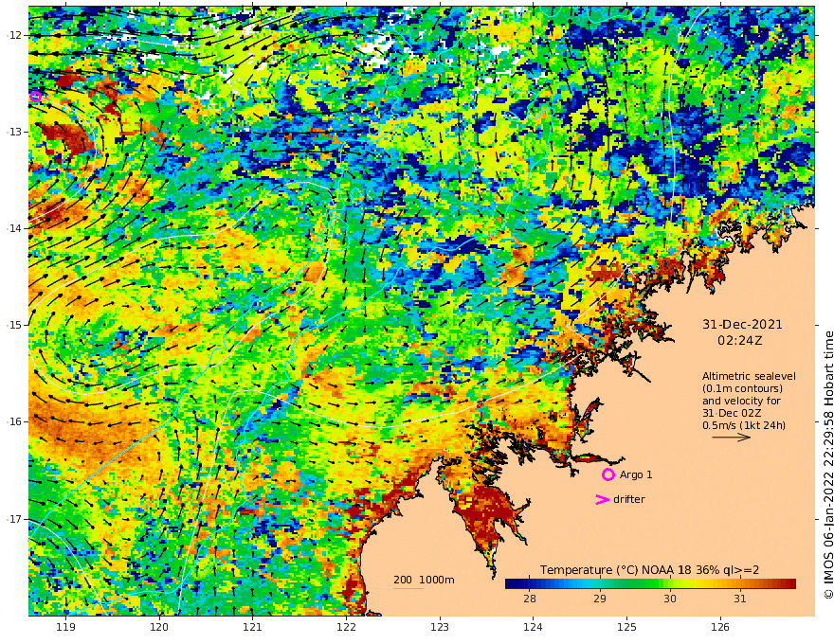Click the magenta drifter legend arrowhead
Viewport: 834px width, 644px height.
click(x=602, y=499)
